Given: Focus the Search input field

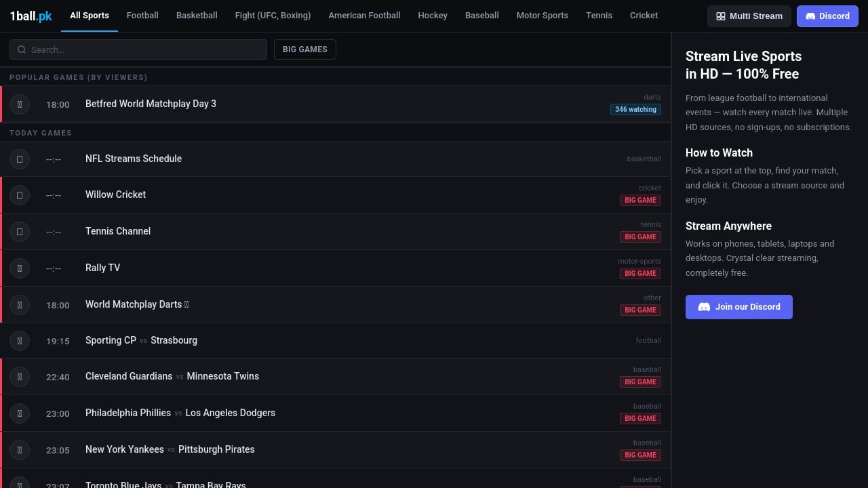Looking at the screenshot, I should [x=138, y=49].
